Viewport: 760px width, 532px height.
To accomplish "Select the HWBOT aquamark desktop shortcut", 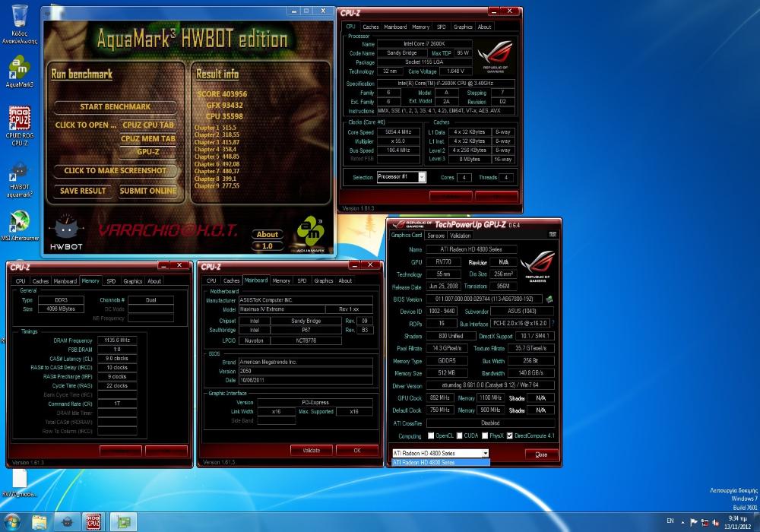I will [x=20, y=180].
